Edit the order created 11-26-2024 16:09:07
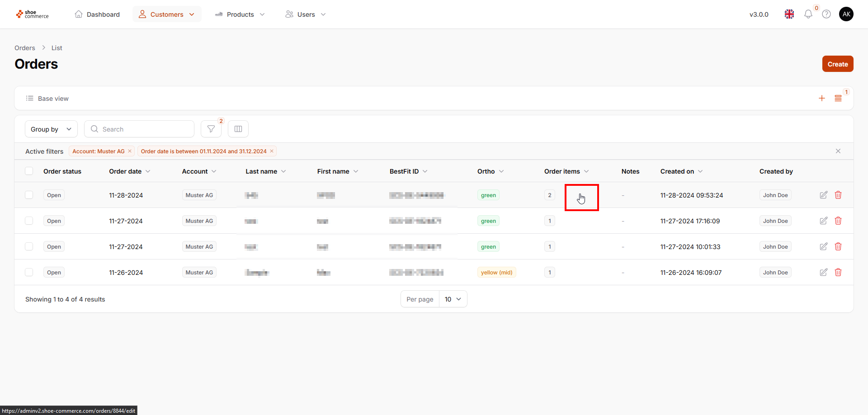 [x=824, y=273]
